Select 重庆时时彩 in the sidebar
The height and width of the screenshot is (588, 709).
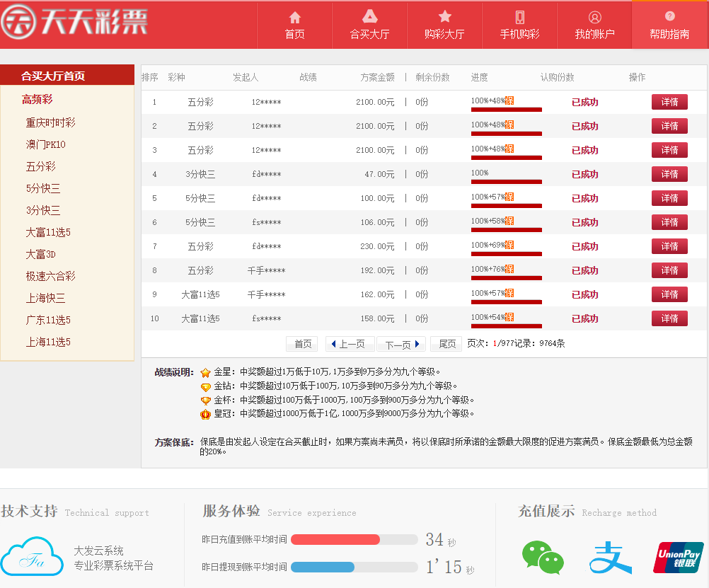[x=50, y=122]
